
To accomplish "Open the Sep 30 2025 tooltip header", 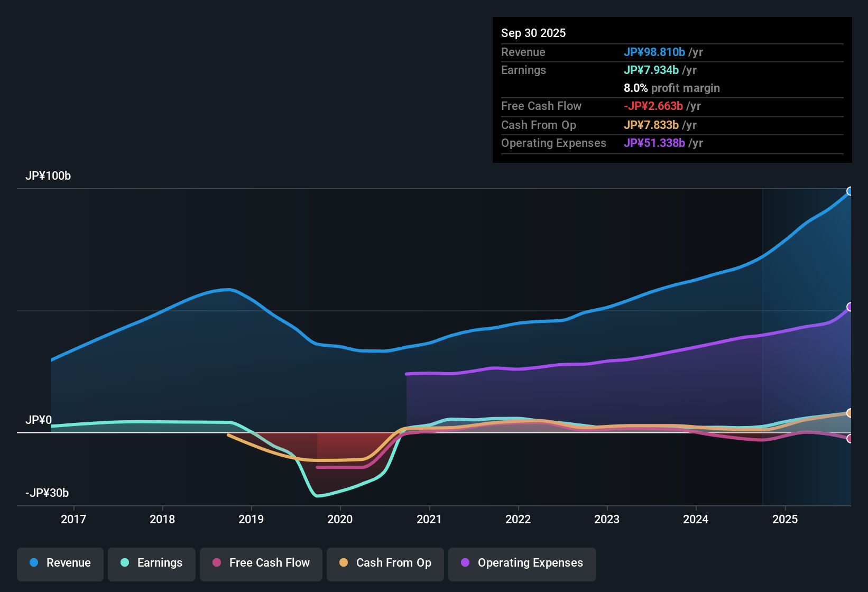I will (533, 33).
